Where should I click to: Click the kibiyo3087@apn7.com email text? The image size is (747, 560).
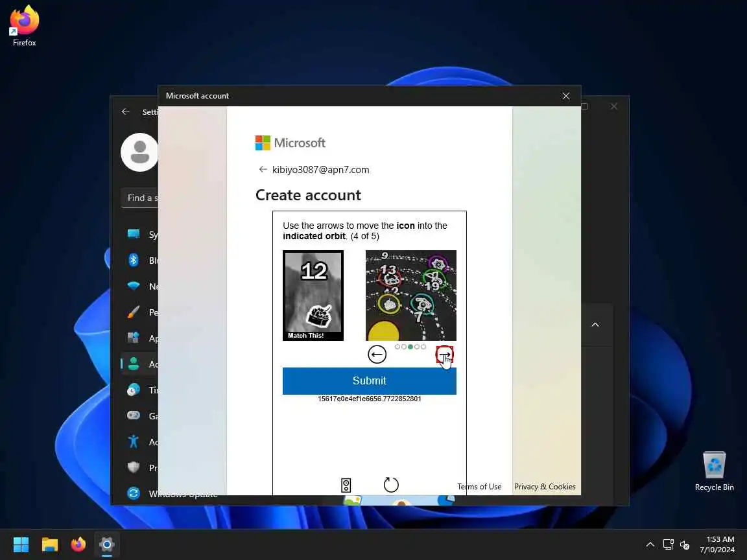point(320,170)
